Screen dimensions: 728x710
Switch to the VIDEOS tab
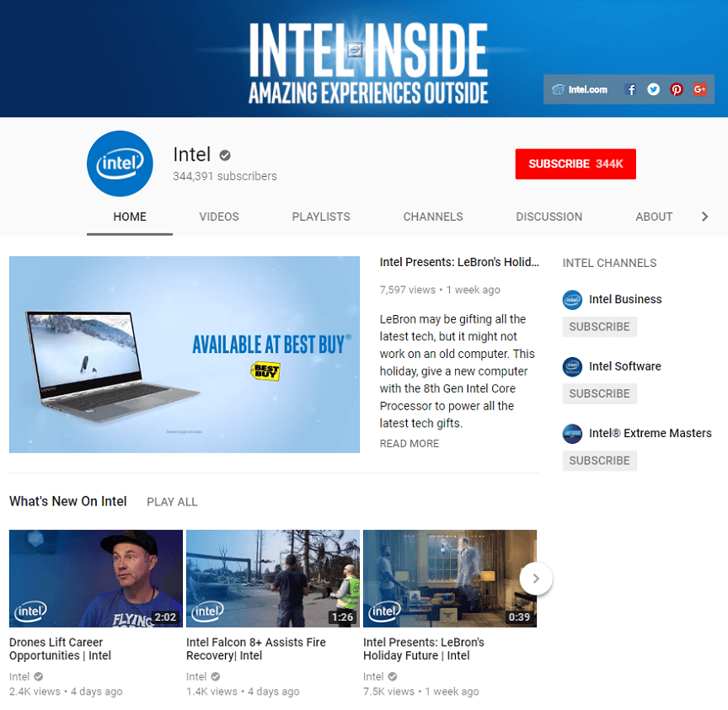219,216
